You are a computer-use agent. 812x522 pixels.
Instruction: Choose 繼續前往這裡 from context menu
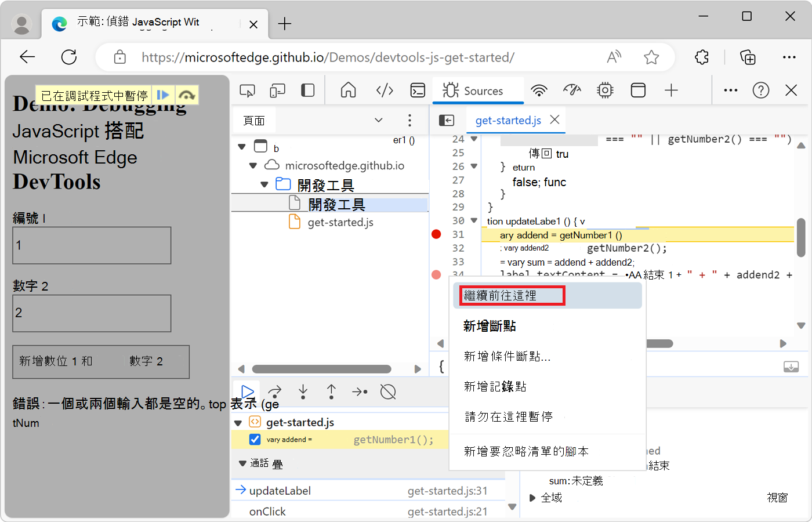pyautogui.click(x=548, y=296)
